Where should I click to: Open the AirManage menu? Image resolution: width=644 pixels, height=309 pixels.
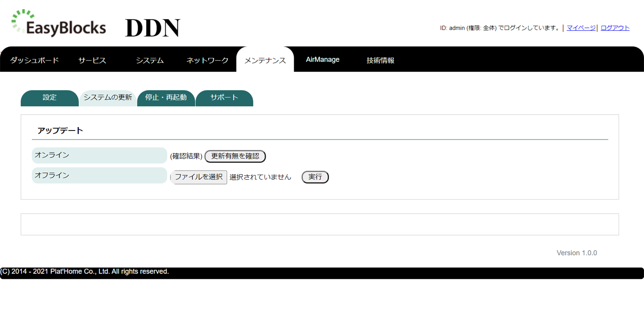(x=322, y=60)
